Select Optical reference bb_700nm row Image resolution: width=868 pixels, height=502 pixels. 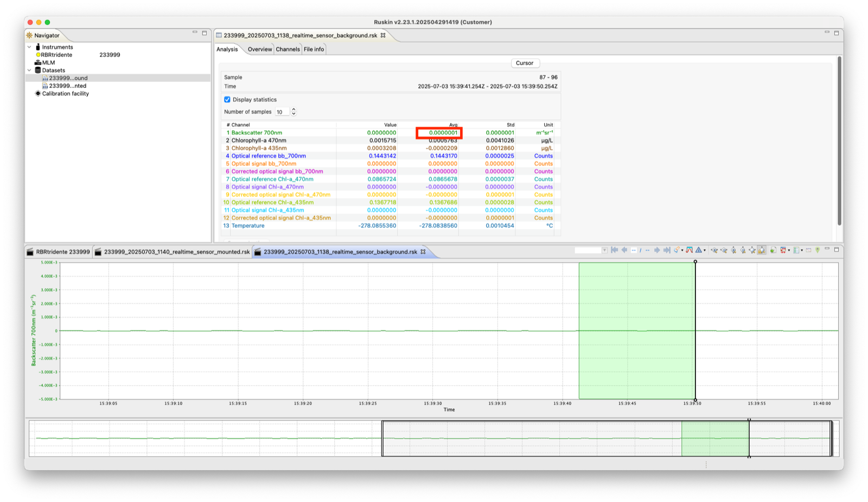[x=390, y=156]
